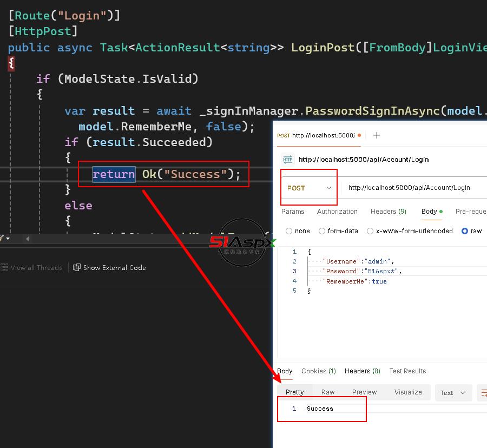Click the editor scroll-left arrow
This screenshot has width=487, height=448.
tap(28, 239)
